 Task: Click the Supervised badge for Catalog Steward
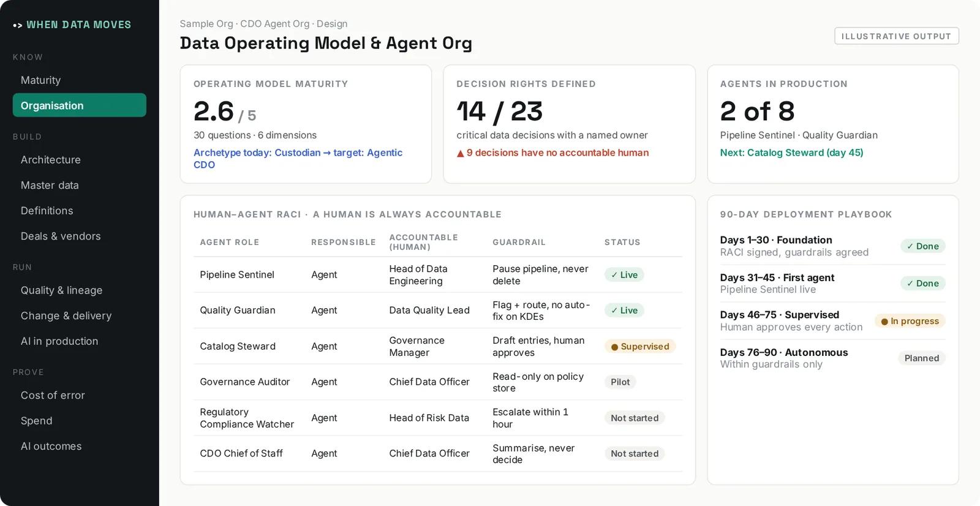click(x=640, y=347)
